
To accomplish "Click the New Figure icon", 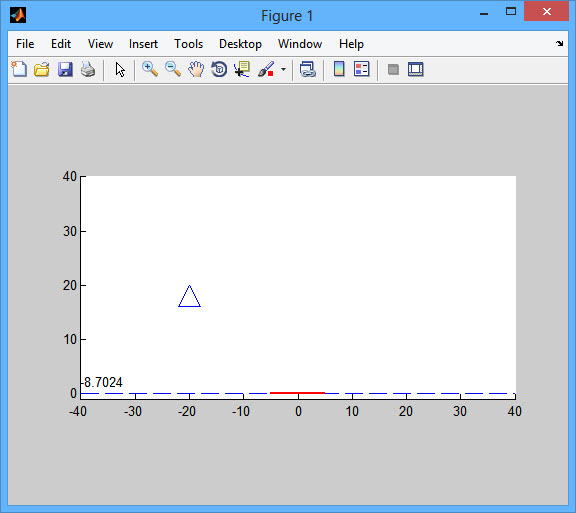I will pos(19,69).
